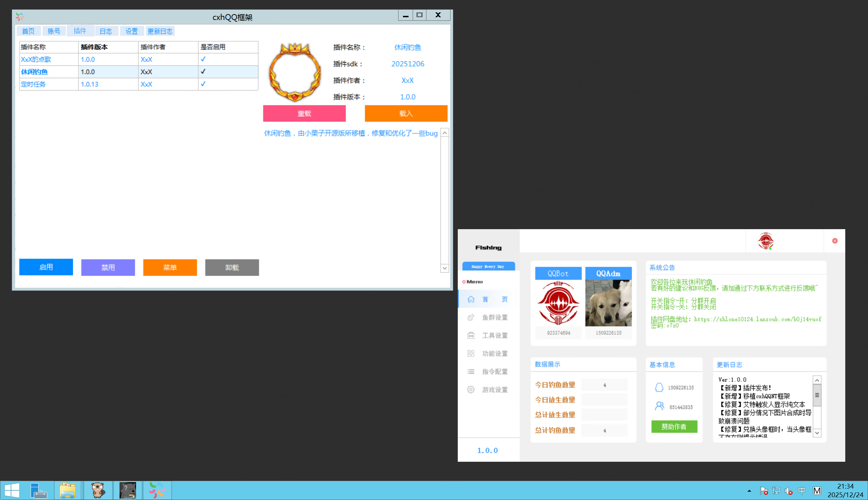This screenshot has width=868, height=500.
Task: Open 指令配置 list icon
Action: [x=471, y=371]
